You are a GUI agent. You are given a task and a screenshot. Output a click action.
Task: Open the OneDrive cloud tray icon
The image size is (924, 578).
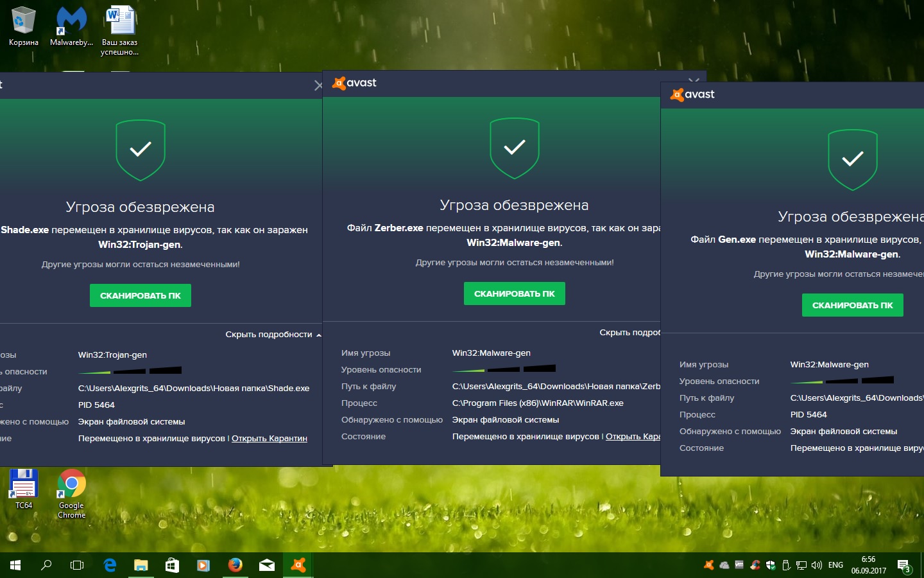pos(724,565)
